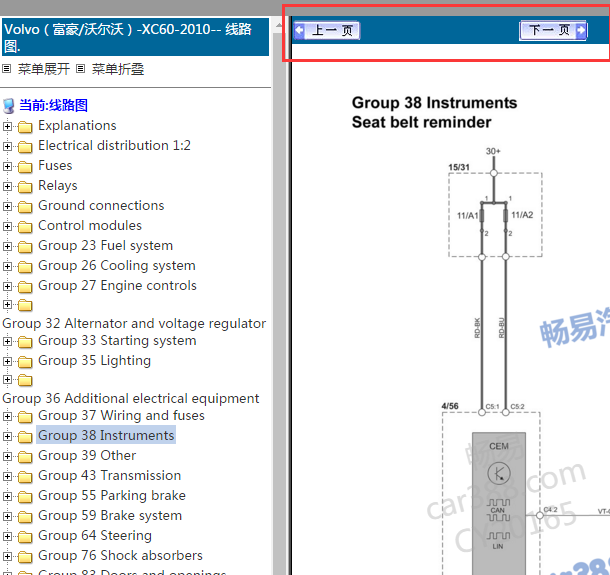Expand Group 43 Transmission node
The width and height of the screenshot is (610, 575).
click(x=7, y=477)
